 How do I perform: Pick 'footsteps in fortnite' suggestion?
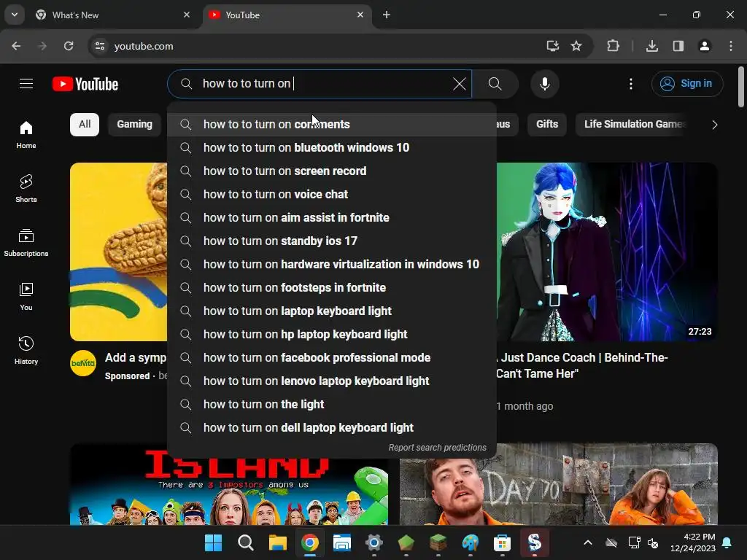click(x=332, y=287)
